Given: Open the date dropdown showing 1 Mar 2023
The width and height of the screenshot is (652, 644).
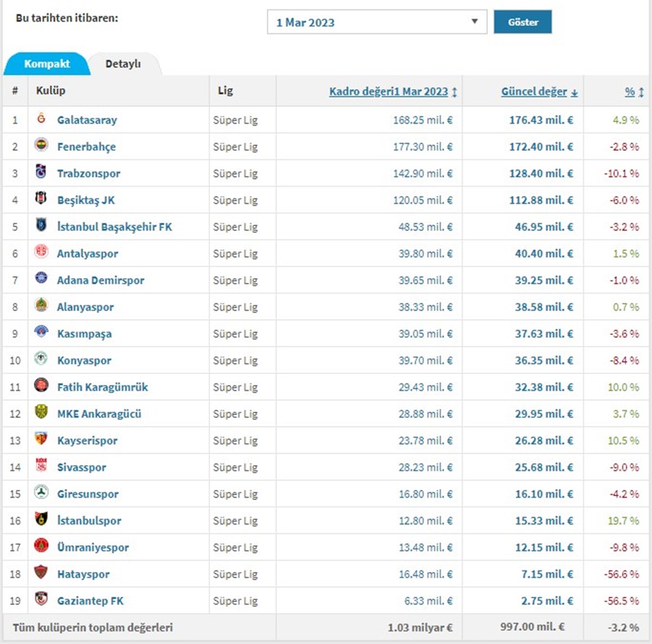Looking at the screenshot, I should (377, 22).
